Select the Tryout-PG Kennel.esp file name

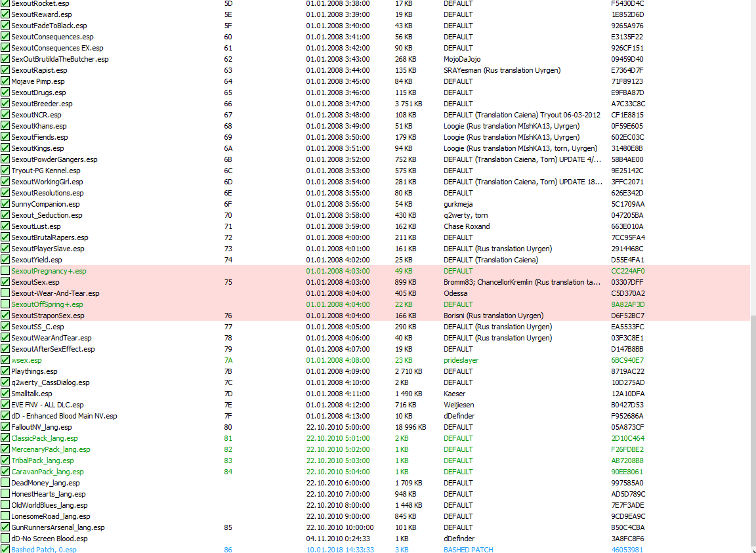45,171
